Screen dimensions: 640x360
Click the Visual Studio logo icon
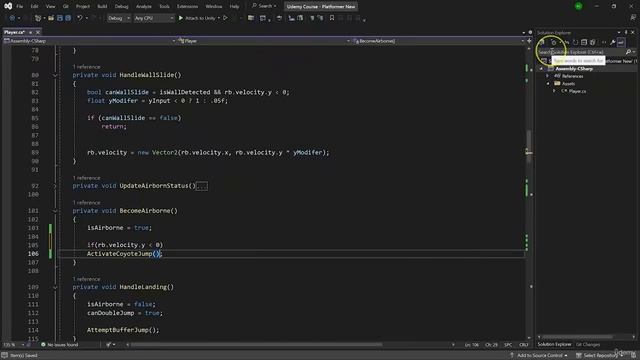click(x=8, y=6)
